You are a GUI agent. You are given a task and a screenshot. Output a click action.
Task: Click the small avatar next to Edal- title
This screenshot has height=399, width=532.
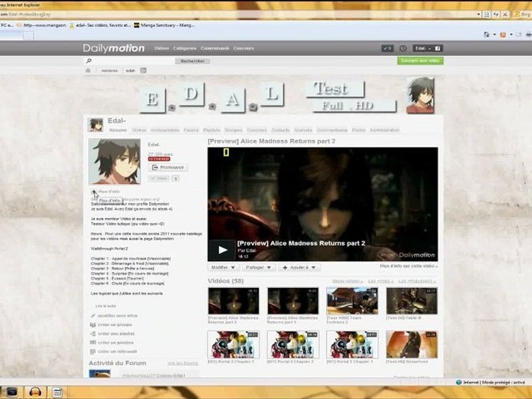(96, 125)
